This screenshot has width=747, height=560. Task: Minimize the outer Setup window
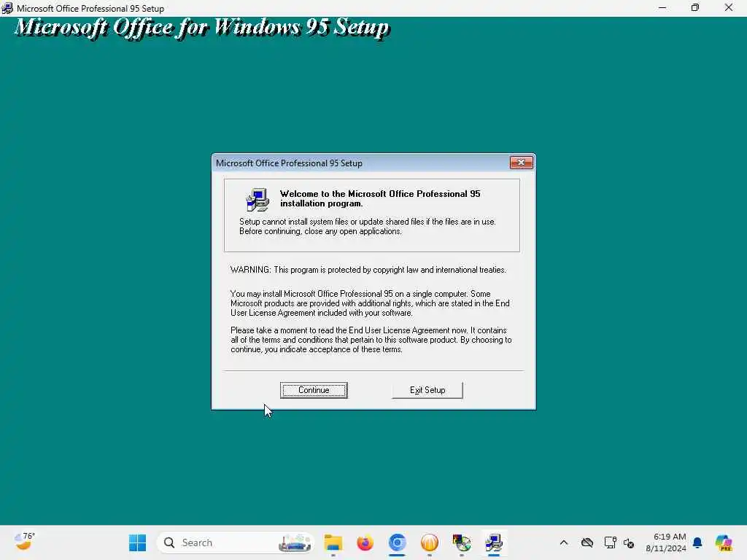click(662, 8)
